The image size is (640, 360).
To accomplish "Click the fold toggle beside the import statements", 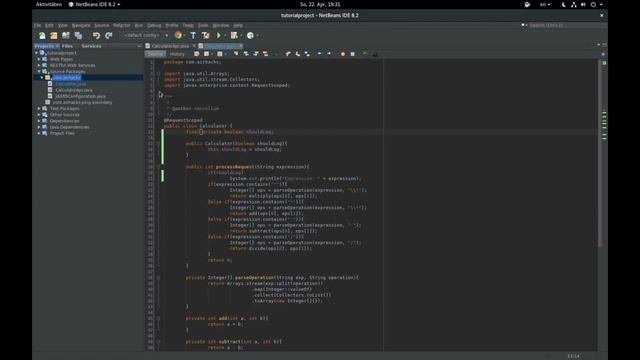I will 158,73.
